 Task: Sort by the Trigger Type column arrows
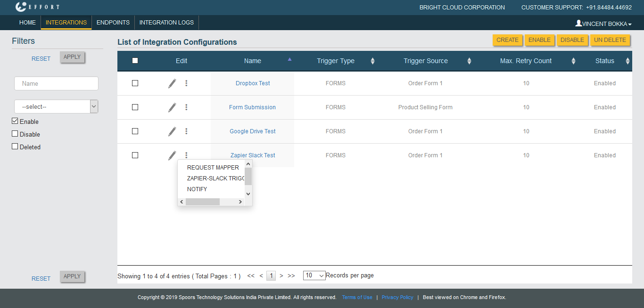pyautogui.click(x=372, y=61)
